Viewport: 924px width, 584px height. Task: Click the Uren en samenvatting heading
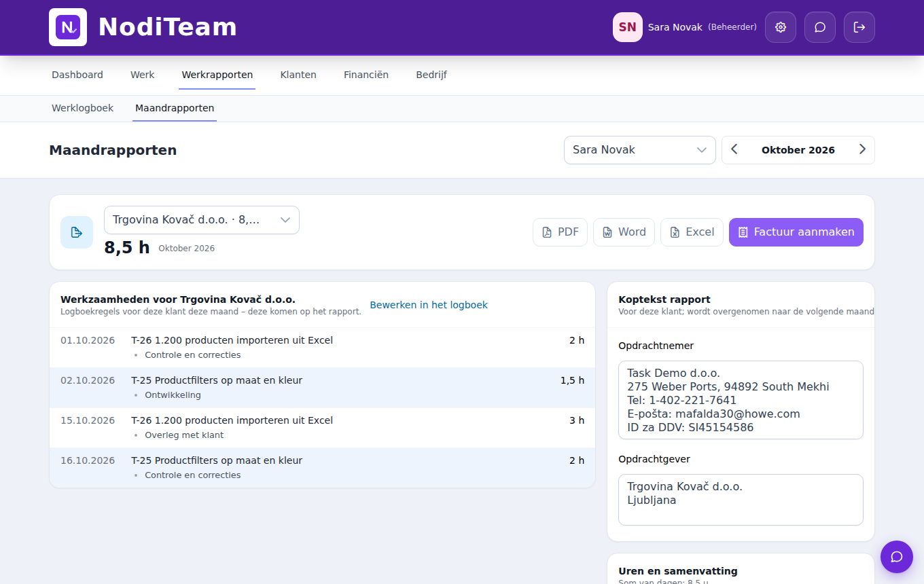coord(678,571)
